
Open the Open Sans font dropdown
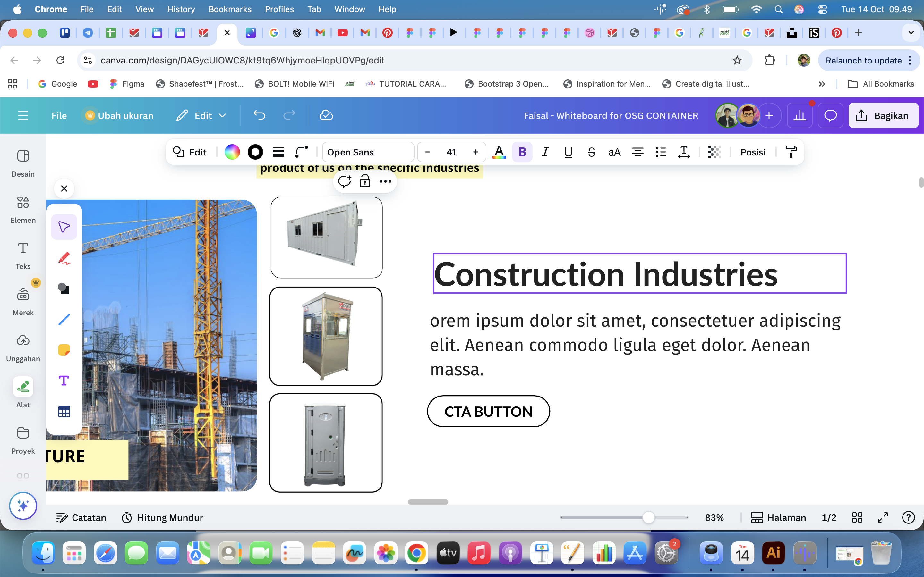coord(368,152)
